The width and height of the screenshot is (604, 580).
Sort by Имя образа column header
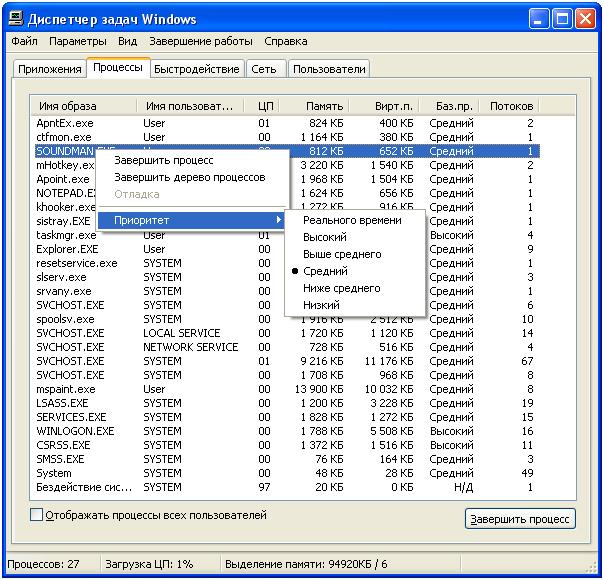(84, 106)
